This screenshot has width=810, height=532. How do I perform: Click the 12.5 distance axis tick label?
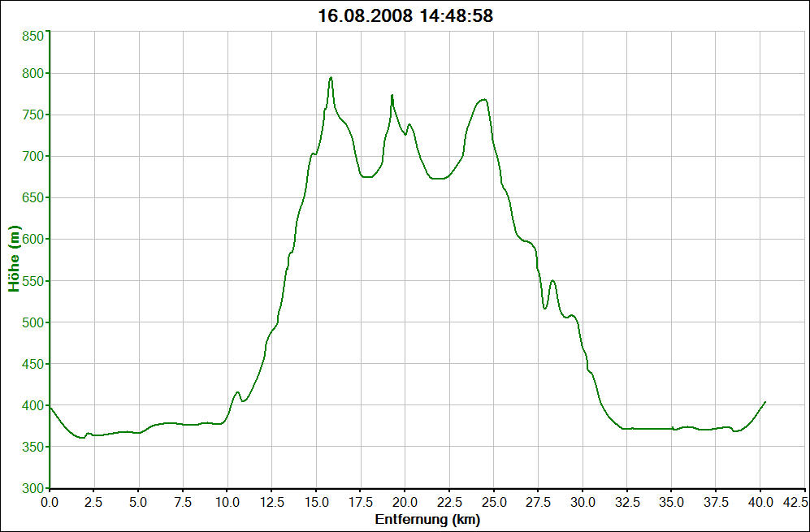(271, 502)
